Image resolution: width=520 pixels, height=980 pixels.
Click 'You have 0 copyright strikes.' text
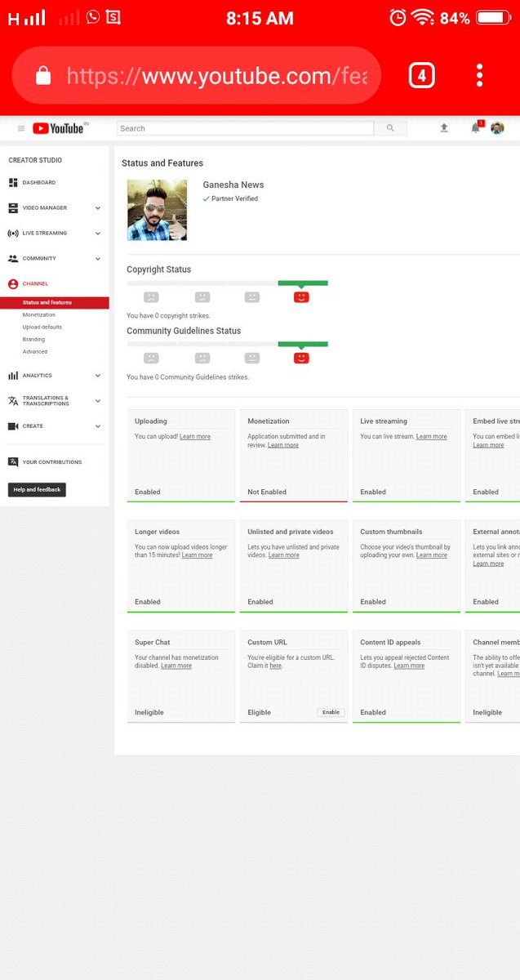168,315
